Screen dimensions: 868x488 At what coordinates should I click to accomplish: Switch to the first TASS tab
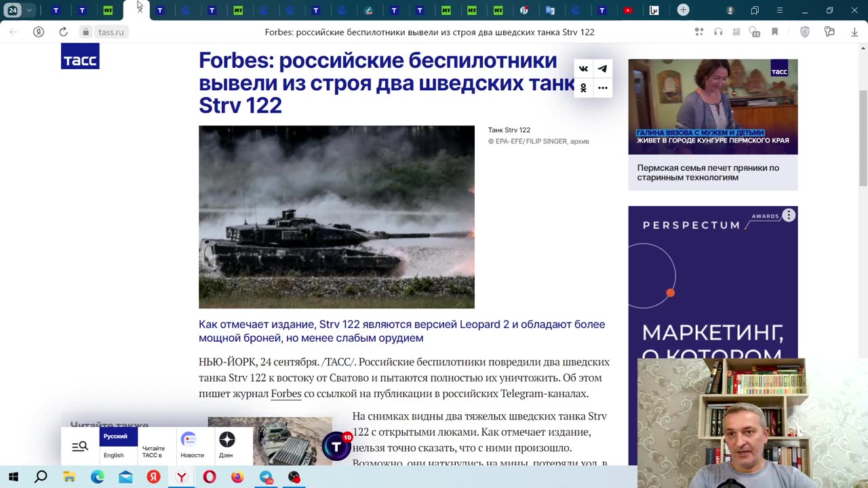coord(56,10)
